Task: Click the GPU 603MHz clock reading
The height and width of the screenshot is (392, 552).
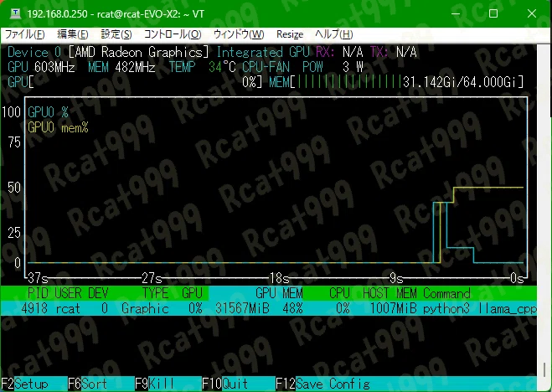Action: 41,67
